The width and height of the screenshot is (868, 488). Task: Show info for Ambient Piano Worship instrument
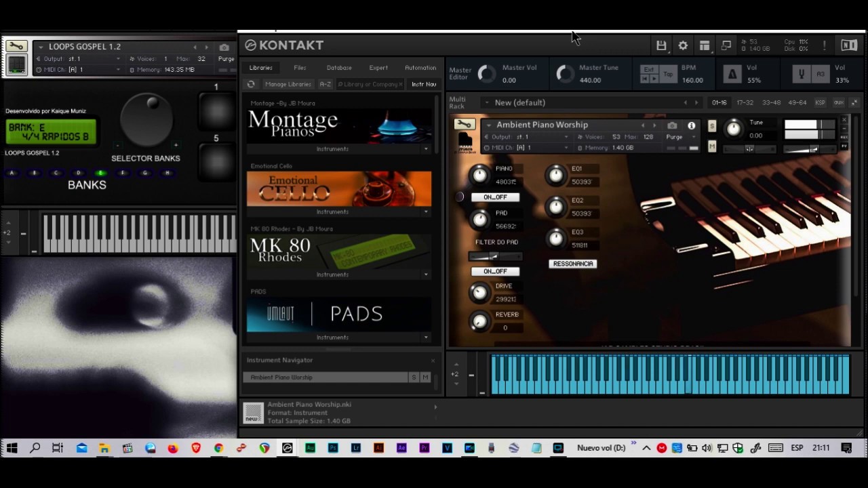pos(691,125)
